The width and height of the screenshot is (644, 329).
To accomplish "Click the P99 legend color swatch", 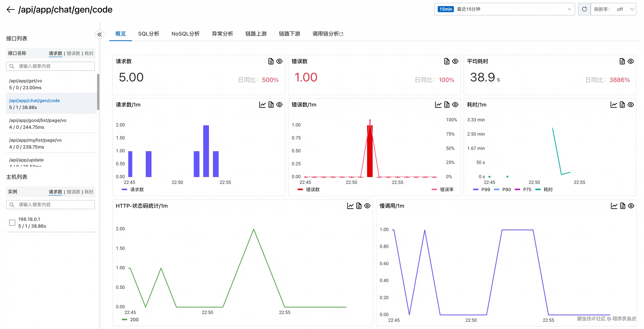I will tap(476, 190).
